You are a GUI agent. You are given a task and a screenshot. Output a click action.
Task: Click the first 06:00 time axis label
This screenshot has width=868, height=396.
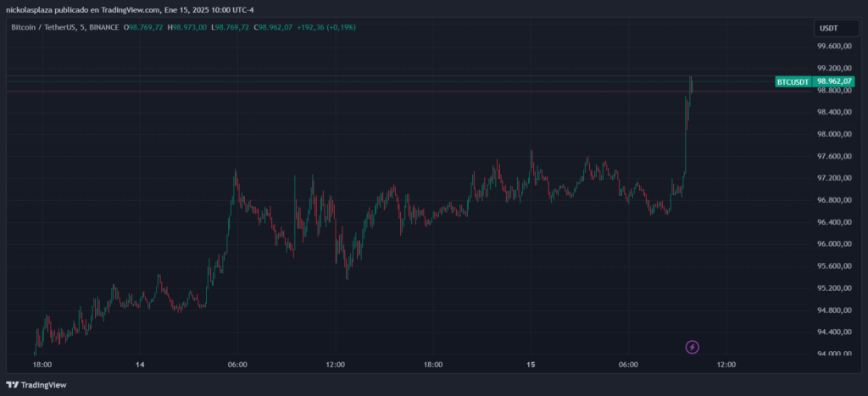click(x=237, y=365)
